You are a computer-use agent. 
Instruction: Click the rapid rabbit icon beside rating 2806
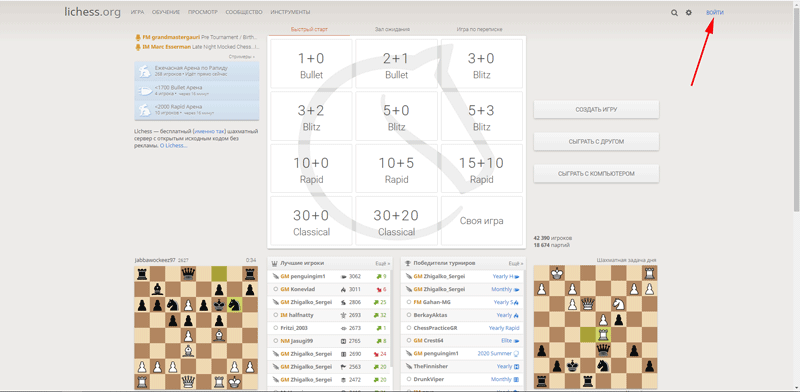[343, 302]
